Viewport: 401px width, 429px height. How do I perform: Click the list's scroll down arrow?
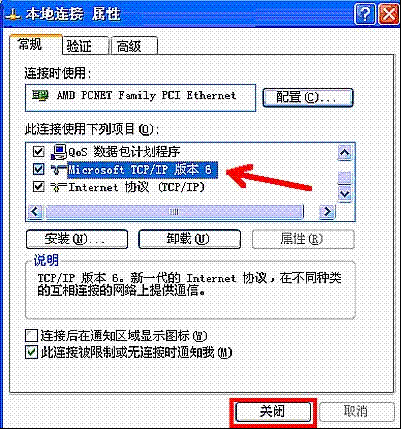click(344, 194)
